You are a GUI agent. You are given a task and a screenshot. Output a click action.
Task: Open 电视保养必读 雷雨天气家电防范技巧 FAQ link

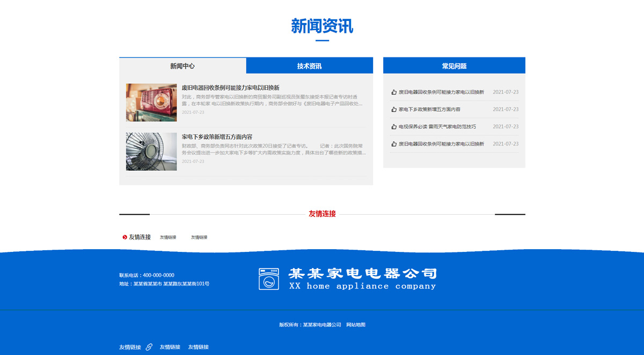437,127
